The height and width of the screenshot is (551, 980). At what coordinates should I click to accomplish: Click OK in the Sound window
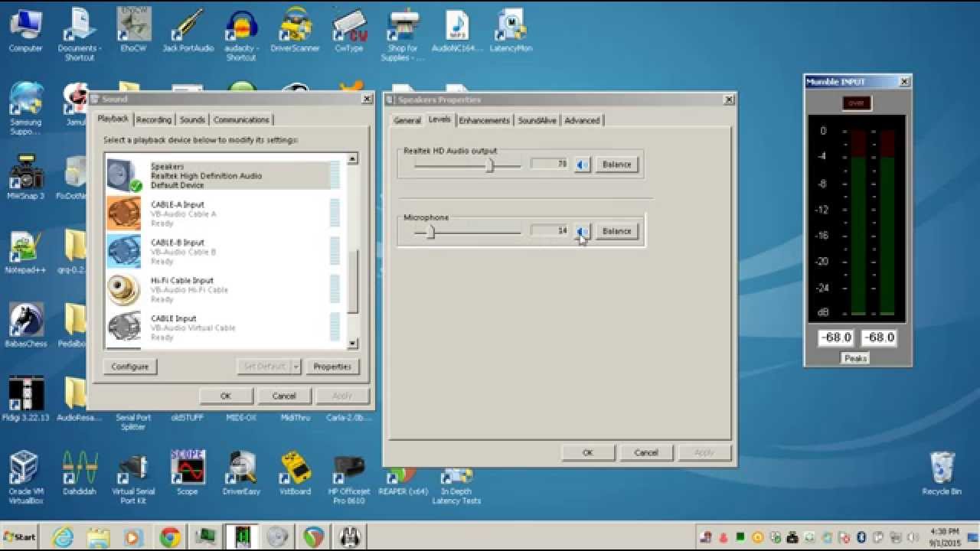(x=225, y=396)
